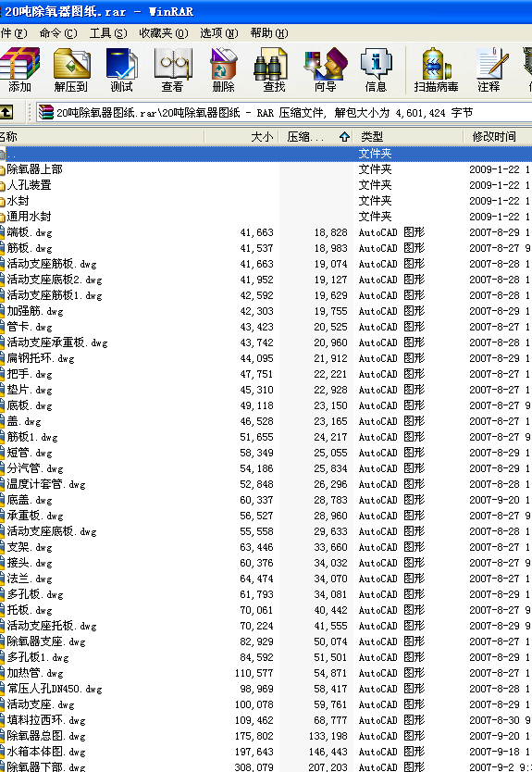Select the file 常压人孔DN450.dwg
The image size is (532, 772).
pyautogui.click(x=55, y=689)
